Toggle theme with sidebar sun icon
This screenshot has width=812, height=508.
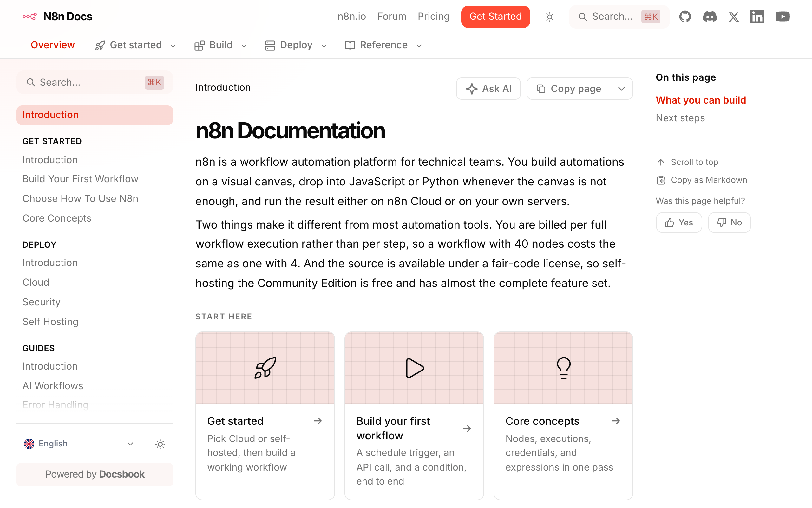(160, 444)
